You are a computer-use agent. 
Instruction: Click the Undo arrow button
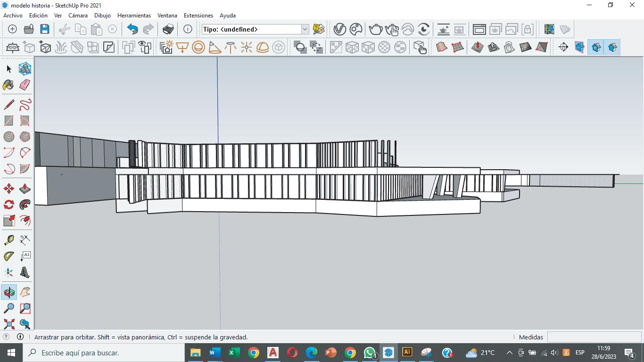(132, 29)
